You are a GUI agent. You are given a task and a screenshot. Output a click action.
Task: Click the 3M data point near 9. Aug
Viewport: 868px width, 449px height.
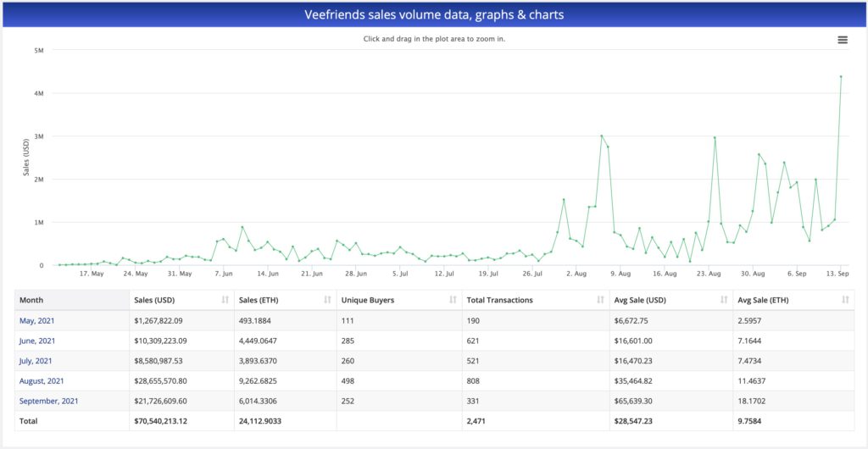click(602, 136)
